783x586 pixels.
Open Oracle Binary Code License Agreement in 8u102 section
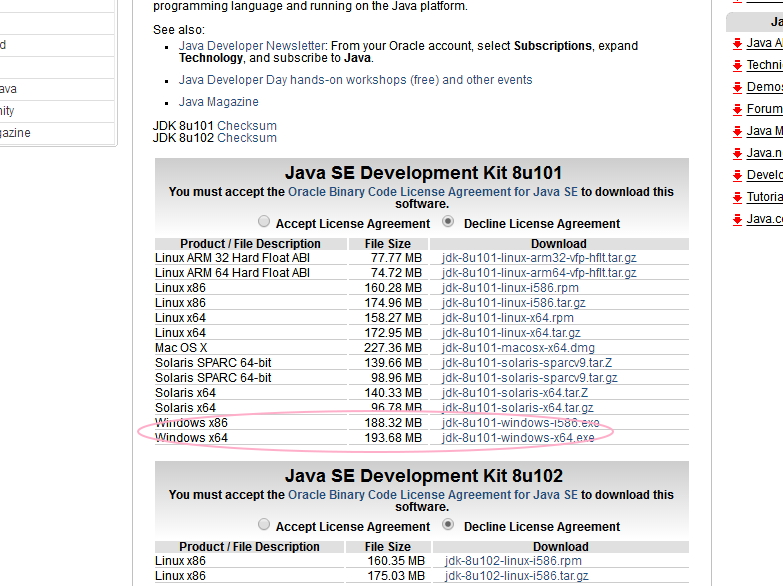(433, 495)
